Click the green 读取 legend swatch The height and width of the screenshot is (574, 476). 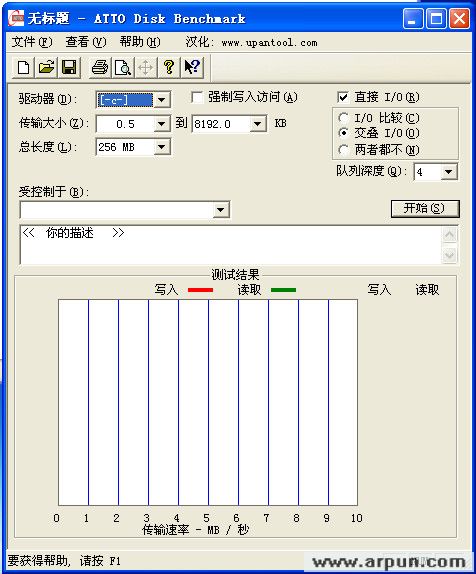pos(283,290)
